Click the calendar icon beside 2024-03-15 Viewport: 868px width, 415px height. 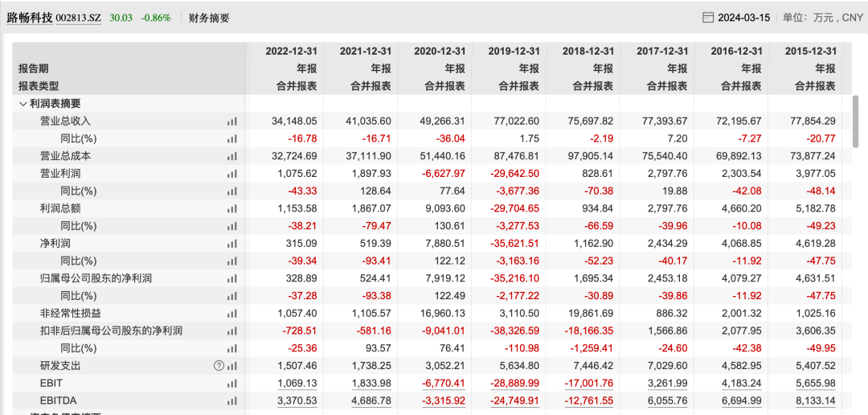click(x=708, y=17)
